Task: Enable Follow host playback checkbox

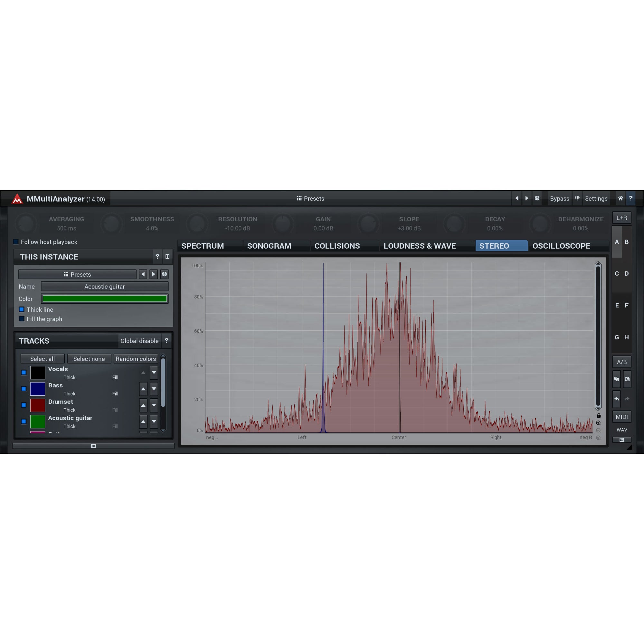Action: 16,242
